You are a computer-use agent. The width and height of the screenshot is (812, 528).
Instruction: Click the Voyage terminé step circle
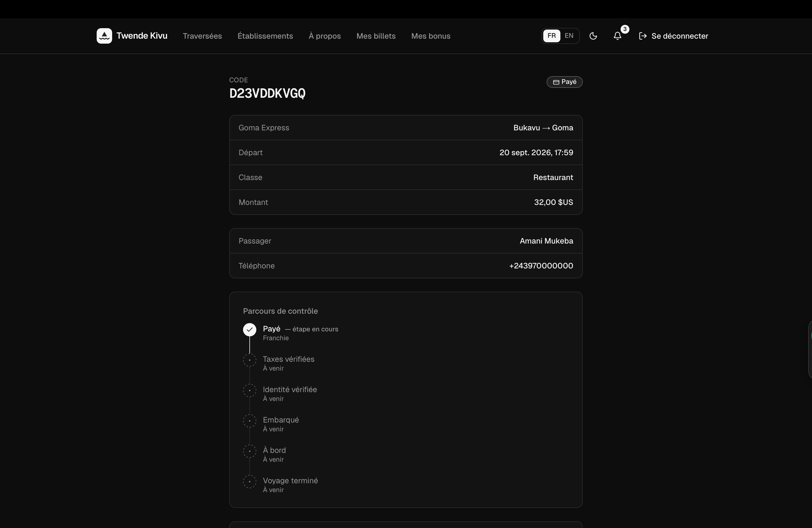pyautogui.click(x=249, y=482)
